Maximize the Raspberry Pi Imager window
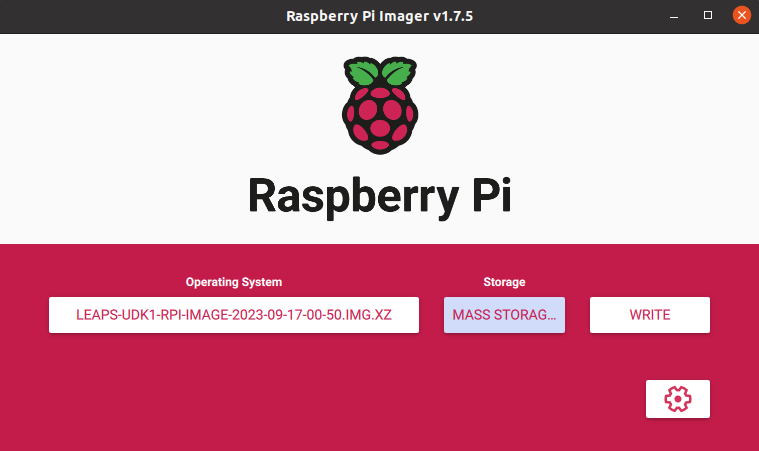This screenshot has height=451, width=759. (x=708, y=15)
